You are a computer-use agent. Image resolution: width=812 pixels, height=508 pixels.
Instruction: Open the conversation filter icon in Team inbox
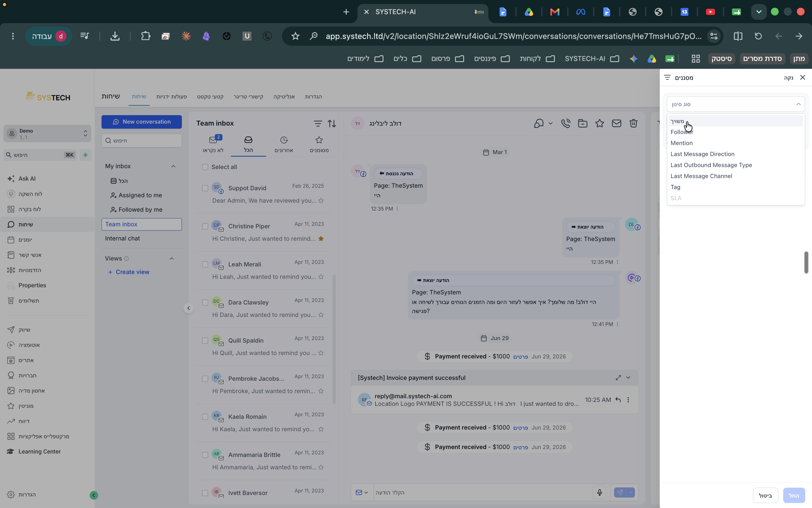317,124
